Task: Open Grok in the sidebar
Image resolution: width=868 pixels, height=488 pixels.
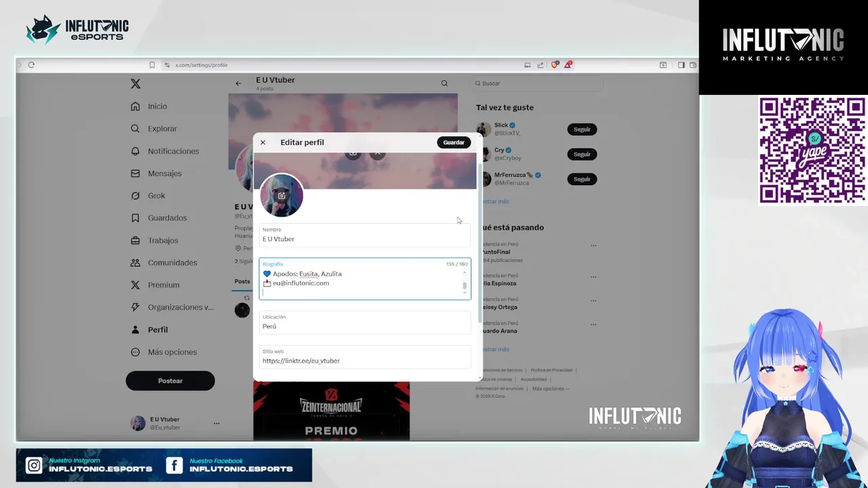Action: click(148, 196)
